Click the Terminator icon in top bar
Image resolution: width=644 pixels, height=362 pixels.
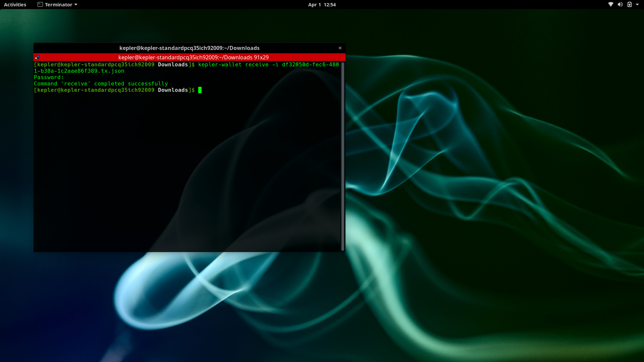tap(40, 5)
